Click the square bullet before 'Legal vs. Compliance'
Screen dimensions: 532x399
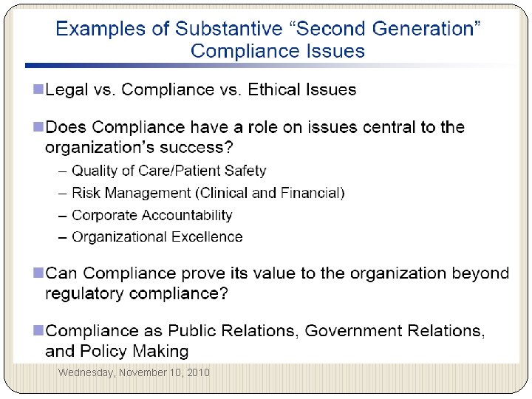click(x=38, y=89)
